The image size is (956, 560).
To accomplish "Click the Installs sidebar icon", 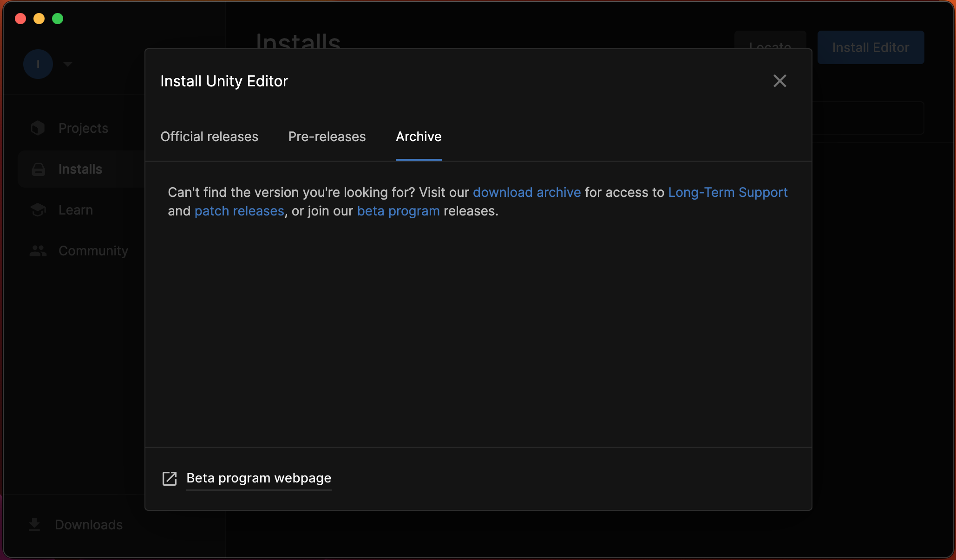I will click(x=38, y=169).
